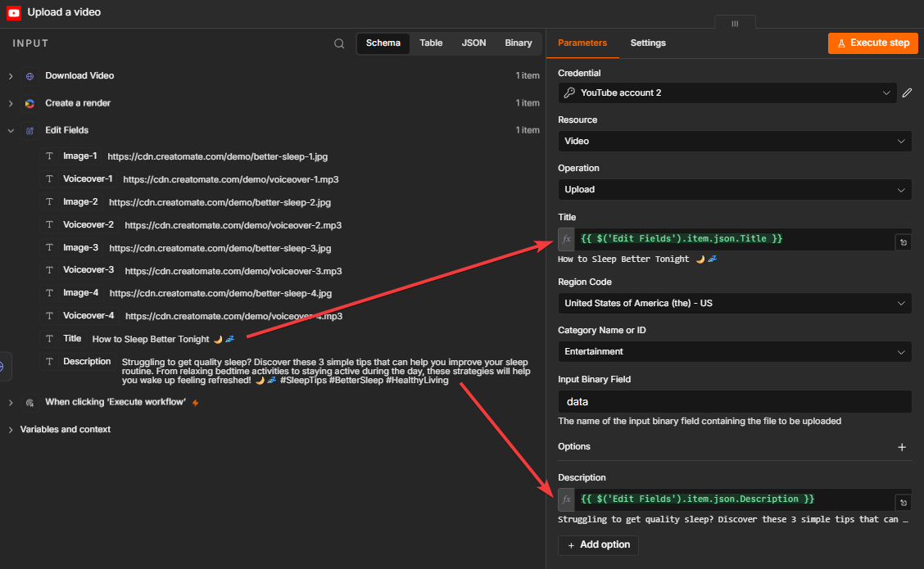Click the 'Struggling to get quality sleep' schema text

coord(326,371)
